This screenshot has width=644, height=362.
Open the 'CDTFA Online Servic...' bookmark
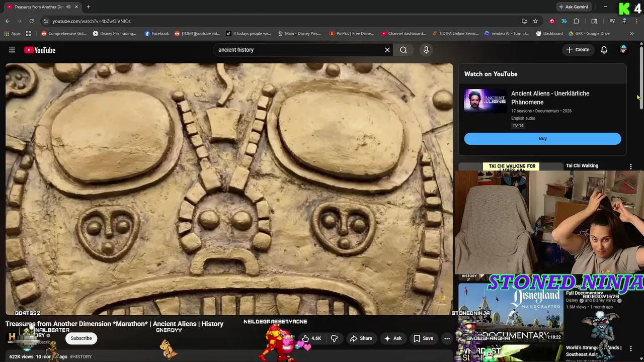tap(455, 34)
